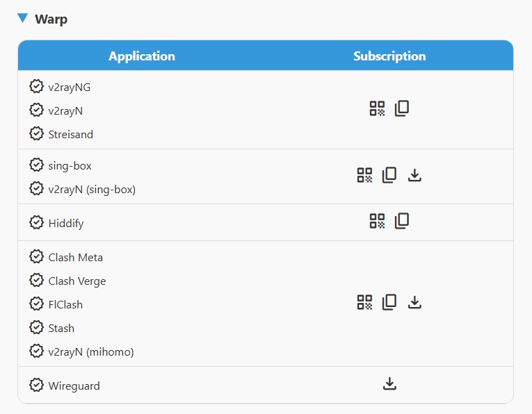Show QR code for Clash Meta subscription

364,302
